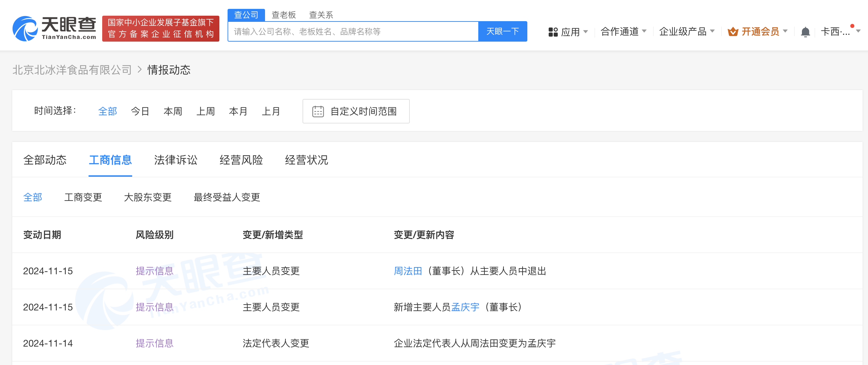
Task: Click 2024-11-14 date cell
Action: [x=48, y=343]
